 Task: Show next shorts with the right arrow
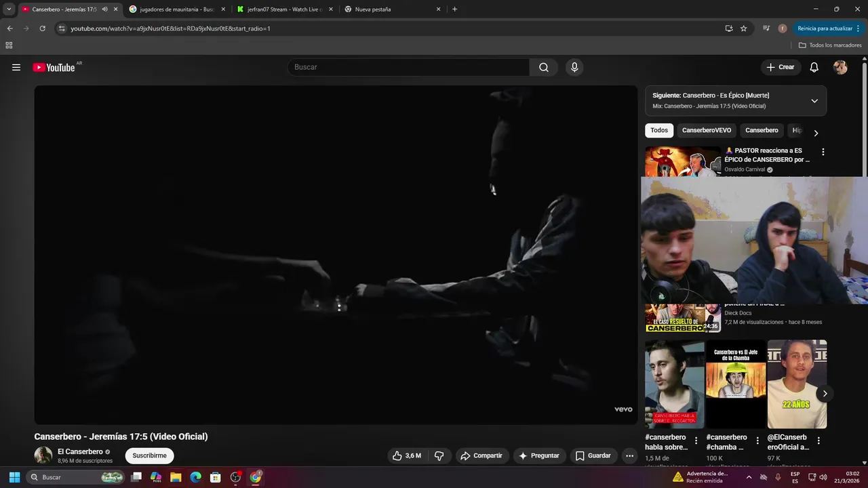pos(825,393)
